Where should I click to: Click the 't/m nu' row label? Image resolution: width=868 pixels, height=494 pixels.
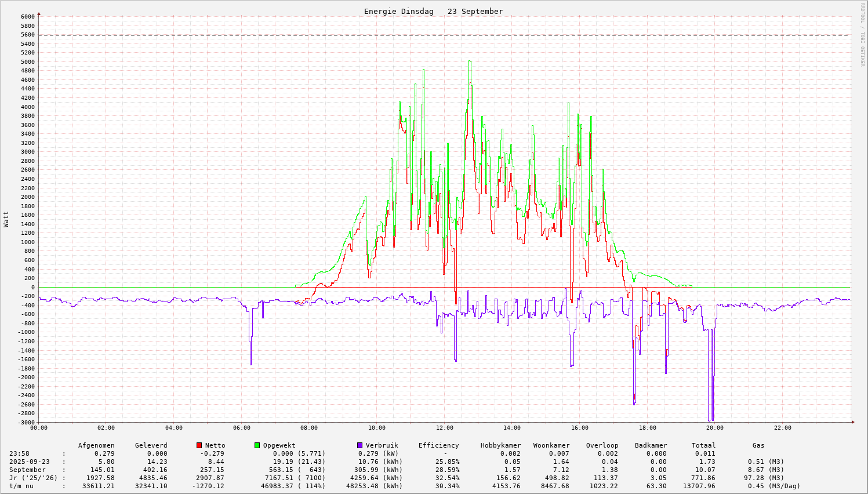21,486
